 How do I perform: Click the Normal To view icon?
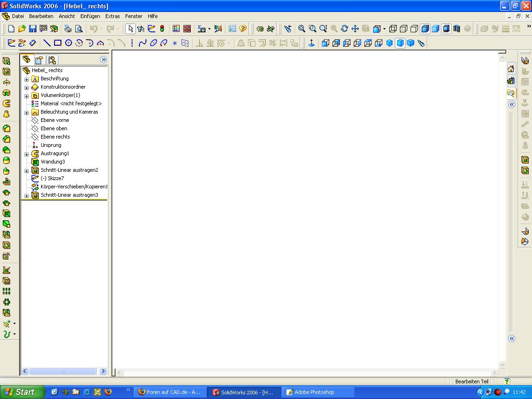coord(311,43)
